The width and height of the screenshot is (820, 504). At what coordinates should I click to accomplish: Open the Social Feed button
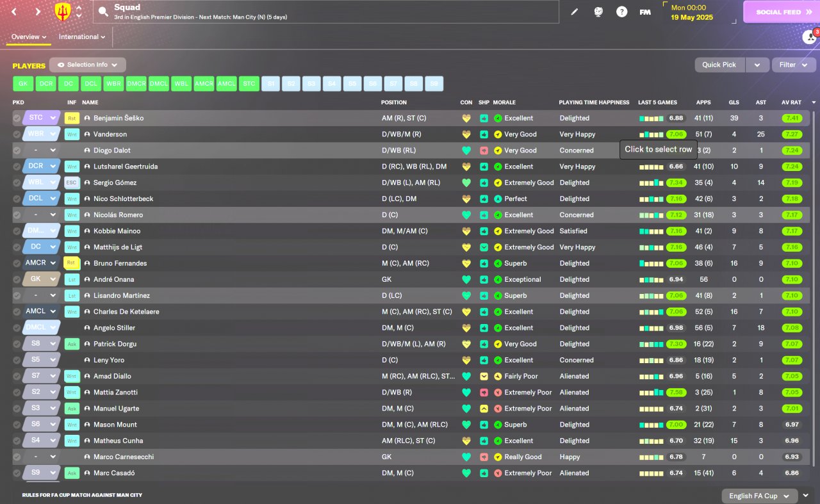pyautogui.click(x=782, y=12)
